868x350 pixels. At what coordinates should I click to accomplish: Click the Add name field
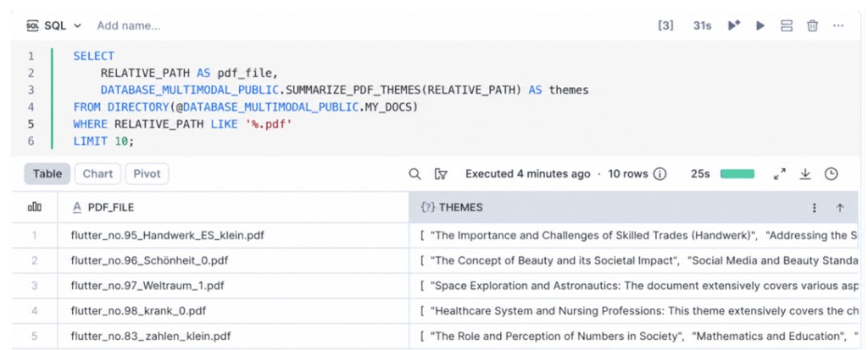coord(129,25)
